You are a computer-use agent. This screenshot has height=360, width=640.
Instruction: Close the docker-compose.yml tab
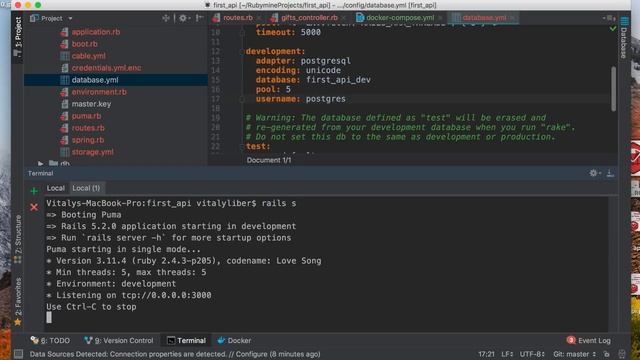pos(440,18)
